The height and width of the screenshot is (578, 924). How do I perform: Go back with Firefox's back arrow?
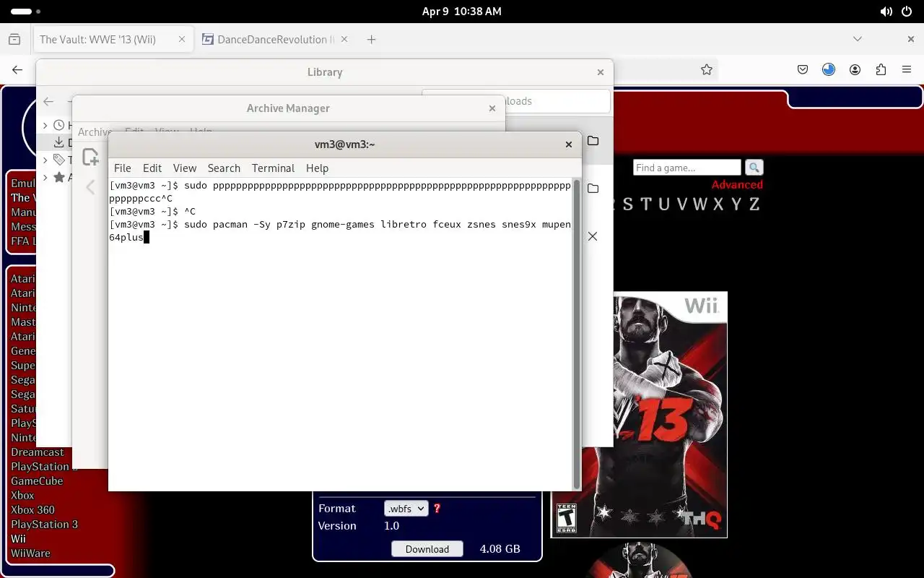click(17, 70)
